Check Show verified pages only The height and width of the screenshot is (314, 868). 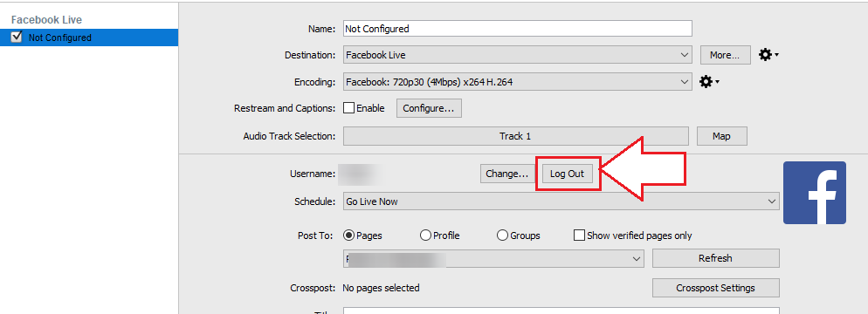[x=579, y=235]
